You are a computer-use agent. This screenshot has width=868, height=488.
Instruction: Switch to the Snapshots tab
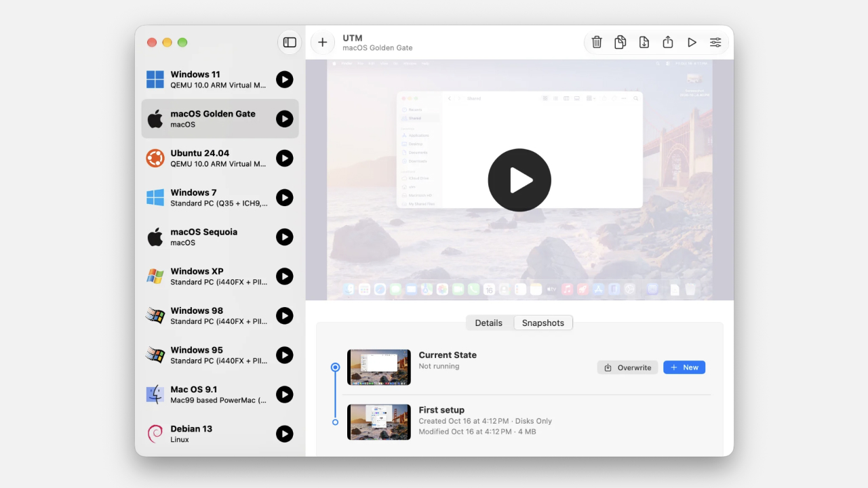coord(543,323)
